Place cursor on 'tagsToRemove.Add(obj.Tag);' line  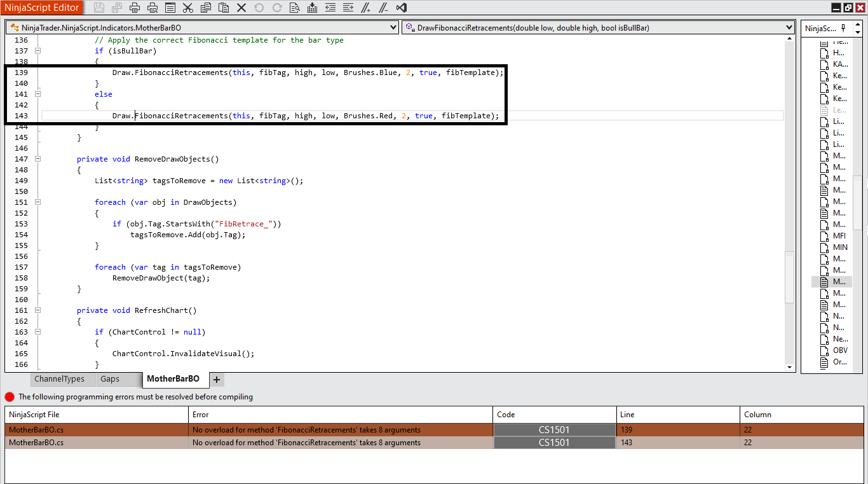187,235
